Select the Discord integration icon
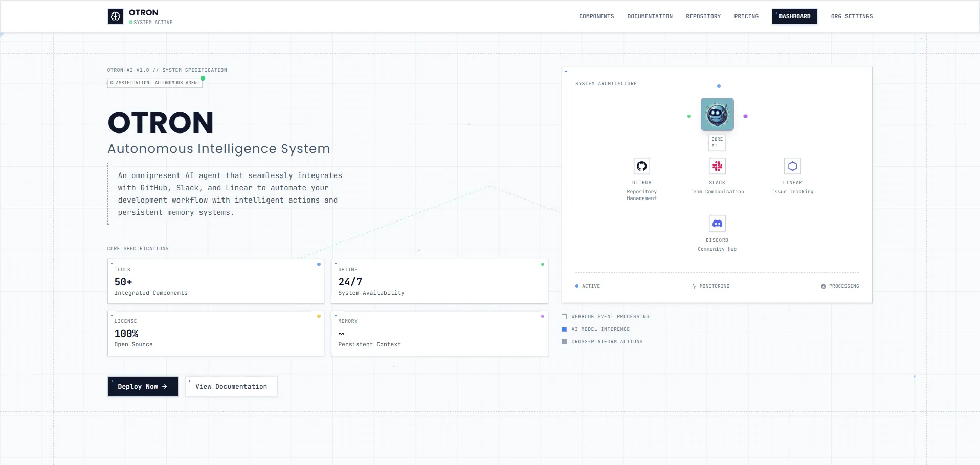 pyautogui.click(x=717, y=224)
